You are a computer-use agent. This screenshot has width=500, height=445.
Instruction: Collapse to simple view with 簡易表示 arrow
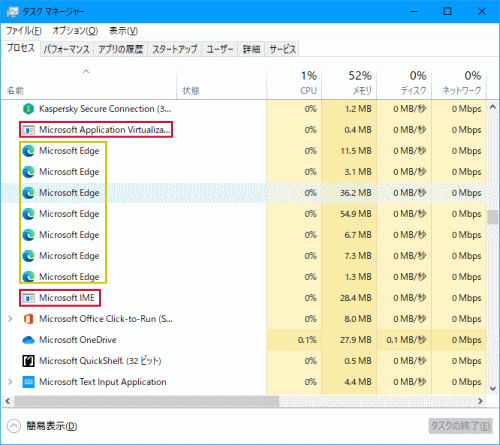coord(14,426)
